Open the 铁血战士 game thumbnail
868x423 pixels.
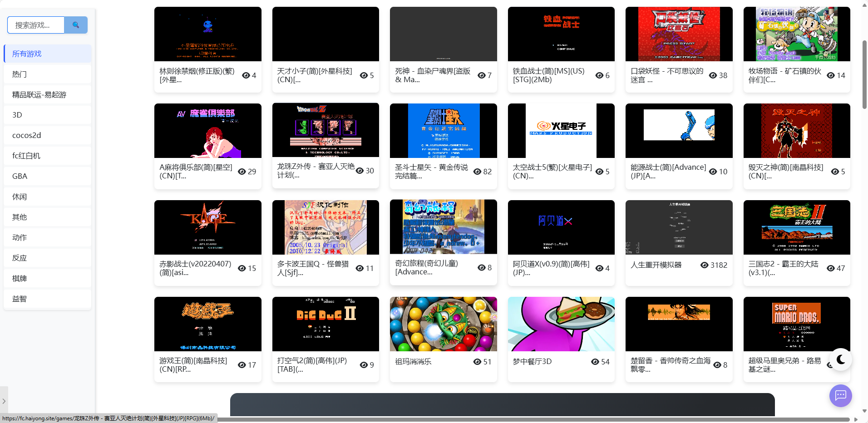(x=561, y=34)
